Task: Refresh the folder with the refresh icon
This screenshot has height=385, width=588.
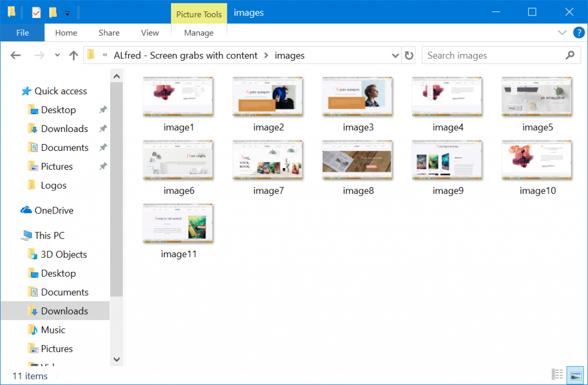Action: [x=408, y=55]
